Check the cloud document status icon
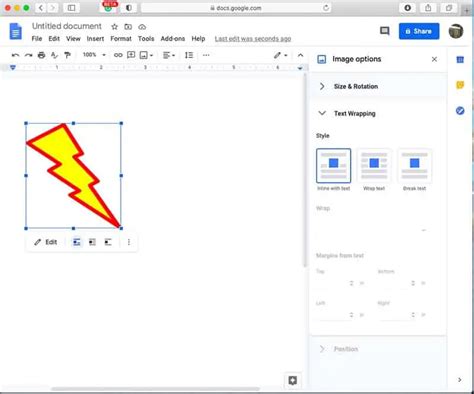 point(142,27)
